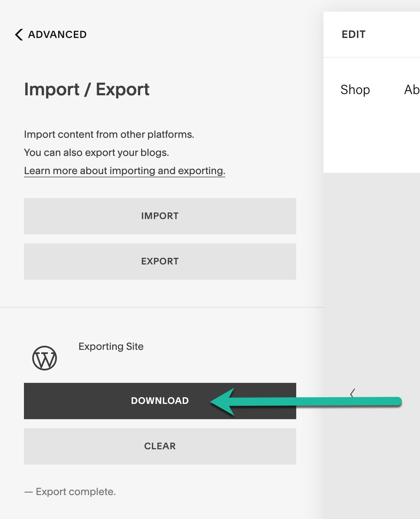Click the export your blogs text line

coord(96,152)
